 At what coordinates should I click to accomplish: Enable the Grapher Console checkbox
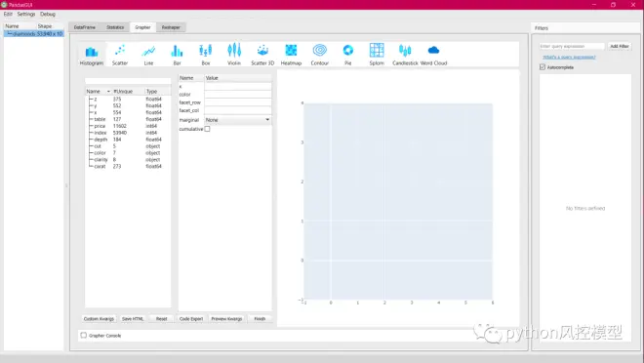[84, 335]
